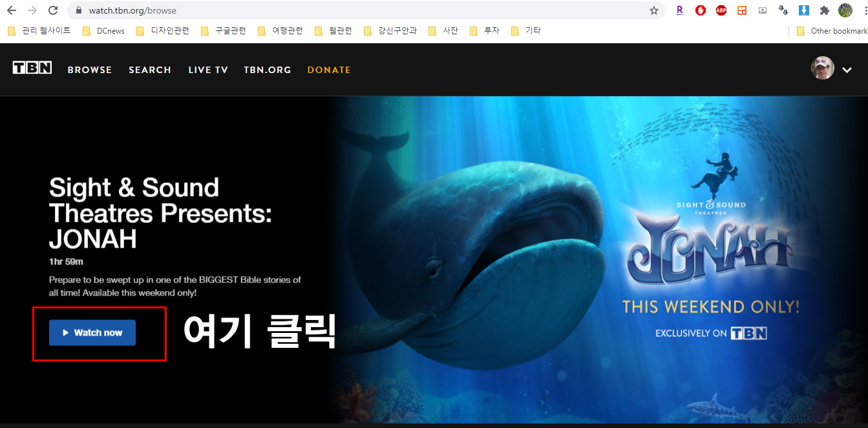Click the blue download arrow extension
The height and width of the screenshot is (428, 868).
click(804, 10)
